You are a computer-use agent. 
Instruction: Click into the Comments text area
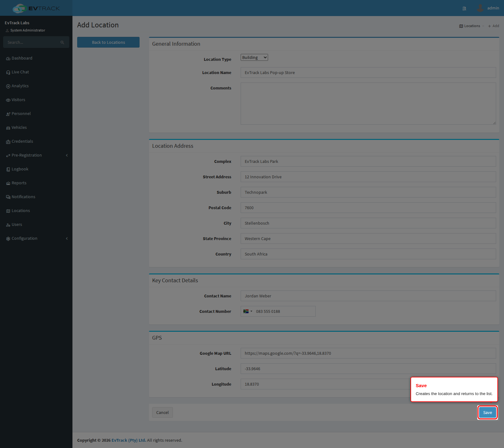368,104
